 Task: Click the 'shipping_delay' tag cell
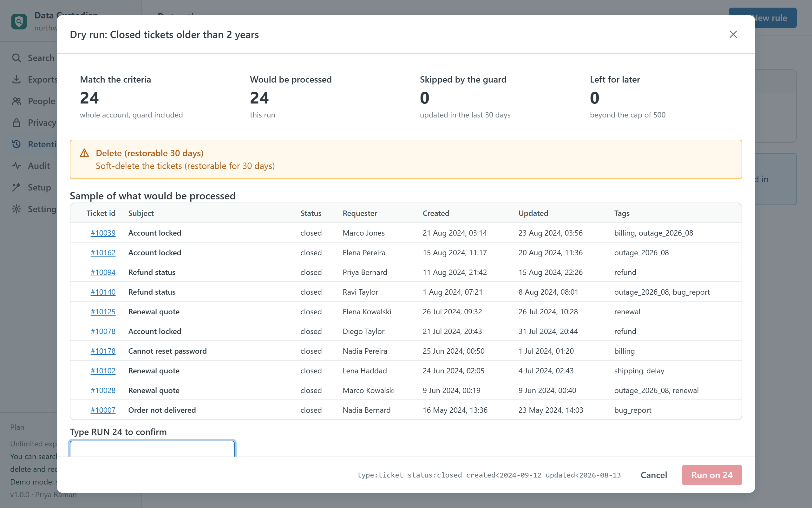coord(639,371)
